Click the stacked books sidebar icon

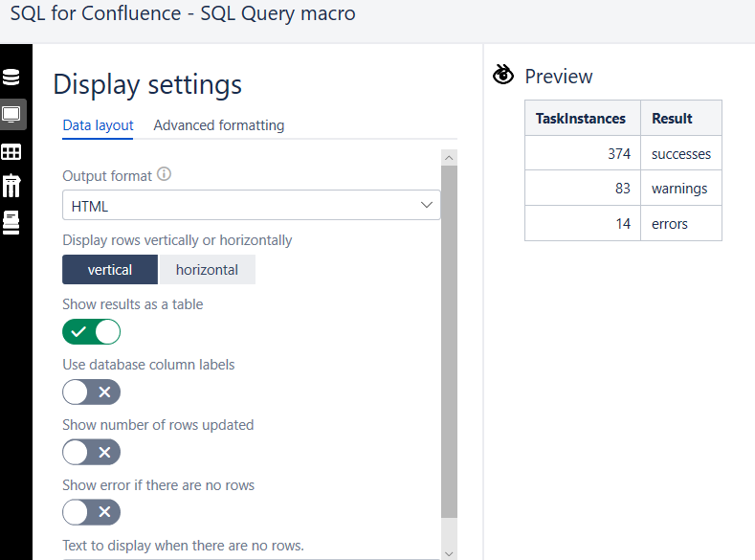click(x=11, y=223)
